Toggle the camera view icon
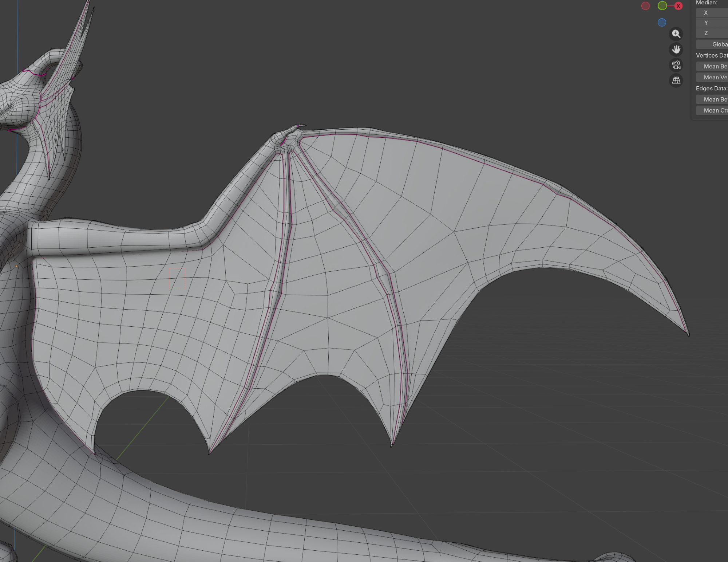Screen dimensions: 728x562 point(676,65)
